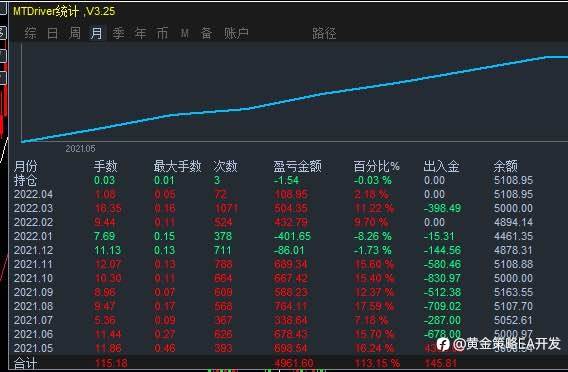This screenshot has width=568, height=372.
Task: Click the 1071 trade count value
Action: tap(226, 208)
